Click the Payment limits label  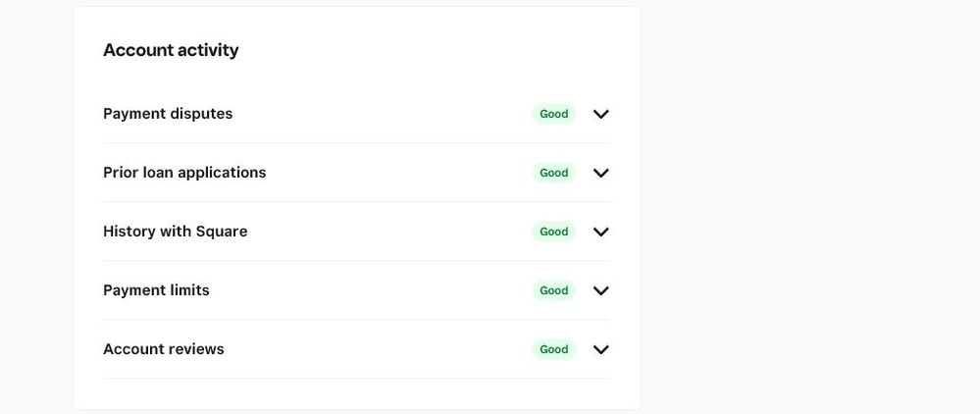(x=156, y=290)
